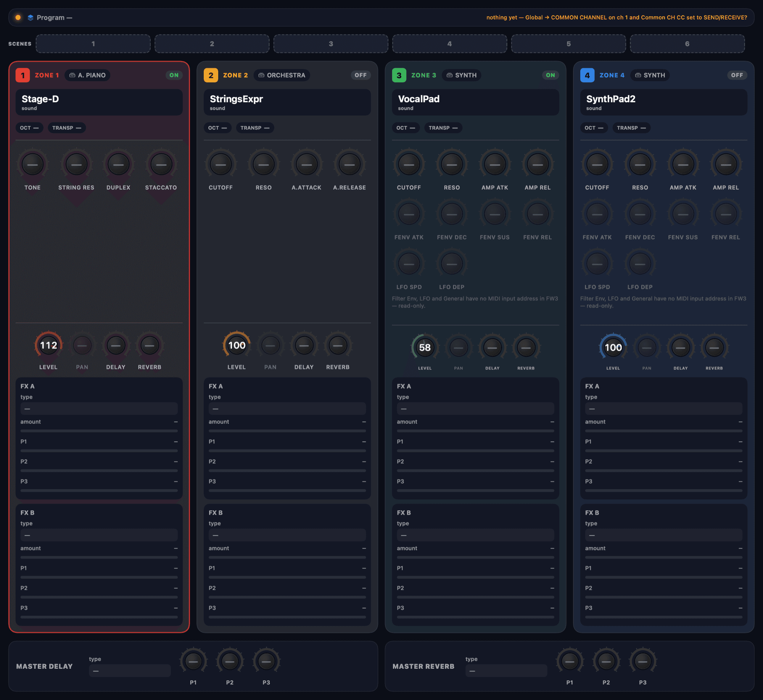Open the VocalPad sound selector
This screenshot has height=700, width=763.
click(x=475, y=102)
